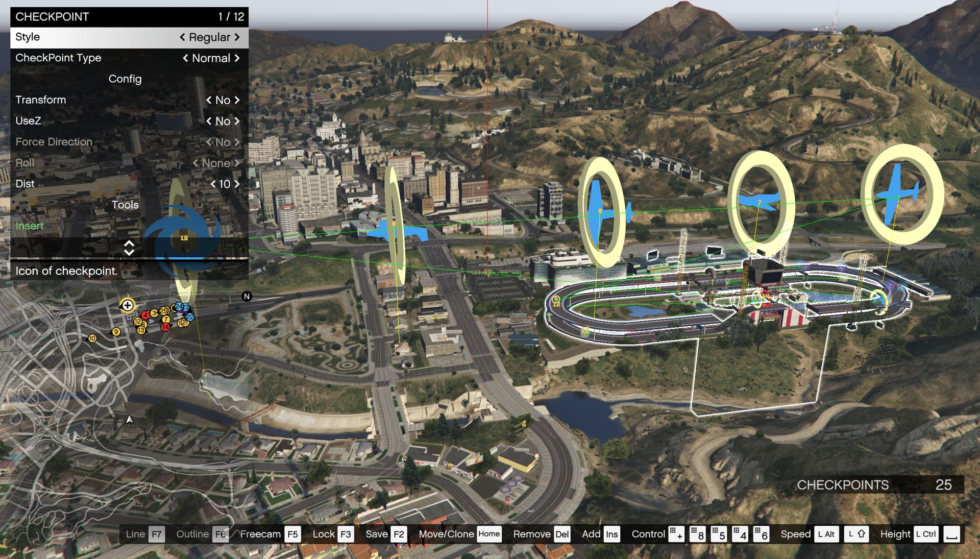Click the Freecam label in bottom bar
980x559 pixels.
pos(260,534)
